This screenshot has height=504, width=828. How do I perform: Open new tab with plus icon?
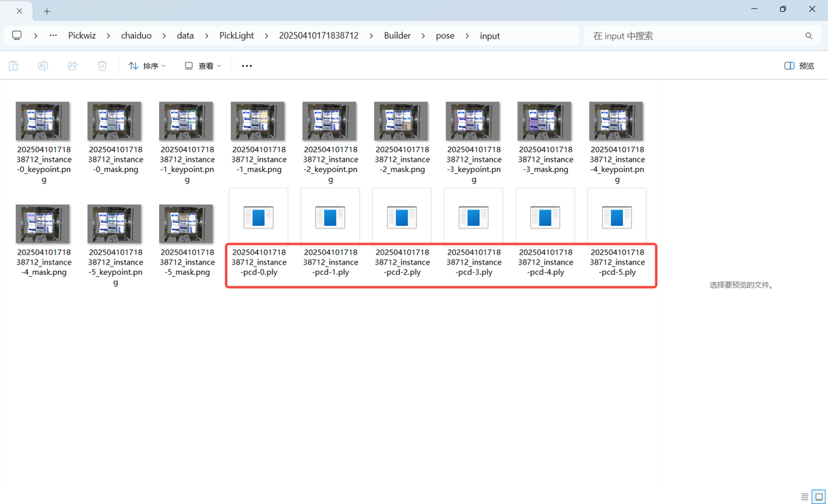click(47, 11)
